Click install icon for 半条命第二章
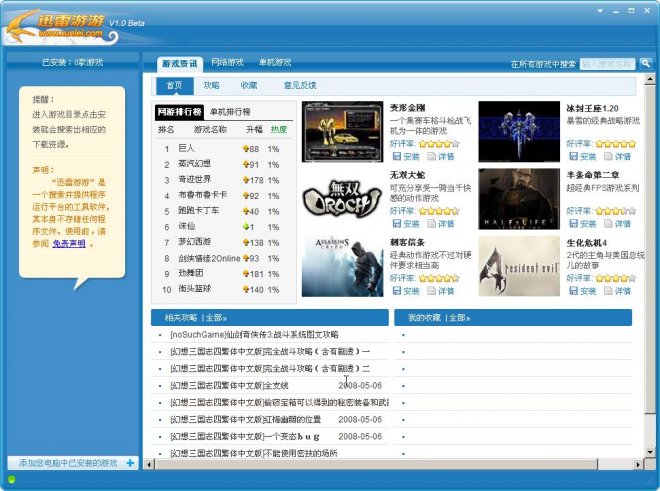The height and width of the screenshot is (491, 660). 573,223
